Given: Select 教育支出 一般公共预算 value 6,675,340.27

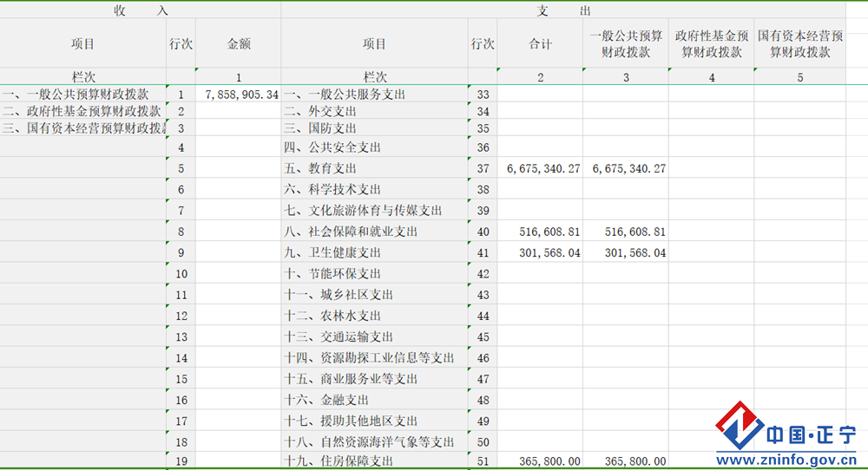Looking at the screenshot, I should tap(626, 168).
